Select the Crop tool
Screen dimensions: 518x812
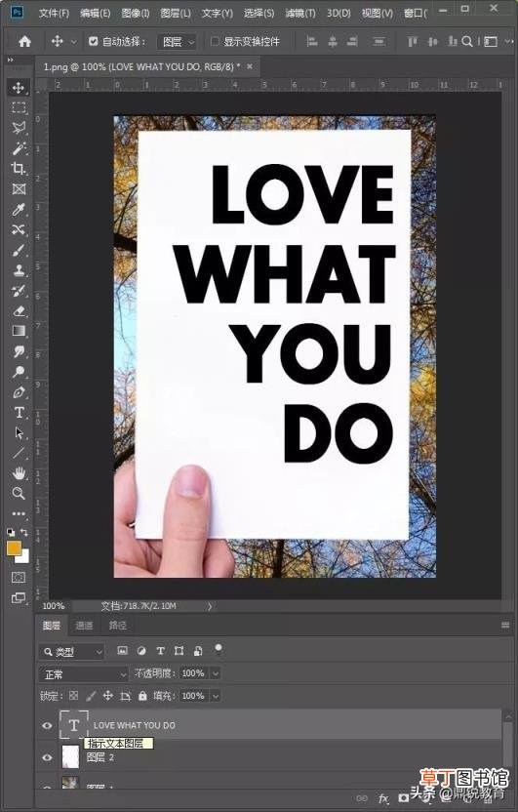click(19, 168)
